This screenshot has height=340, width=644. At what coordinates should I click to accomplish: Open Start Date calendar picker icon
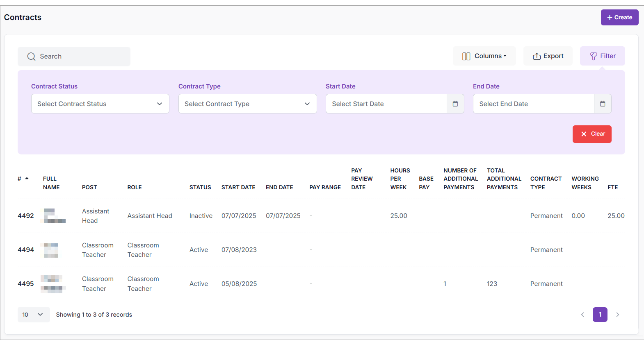[455, 104]
